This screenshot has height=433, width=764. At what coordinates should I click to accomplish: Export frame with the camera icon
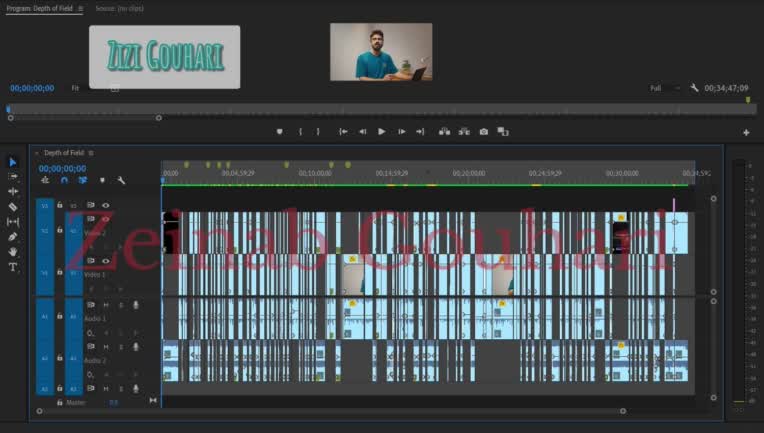pos(483,132)
